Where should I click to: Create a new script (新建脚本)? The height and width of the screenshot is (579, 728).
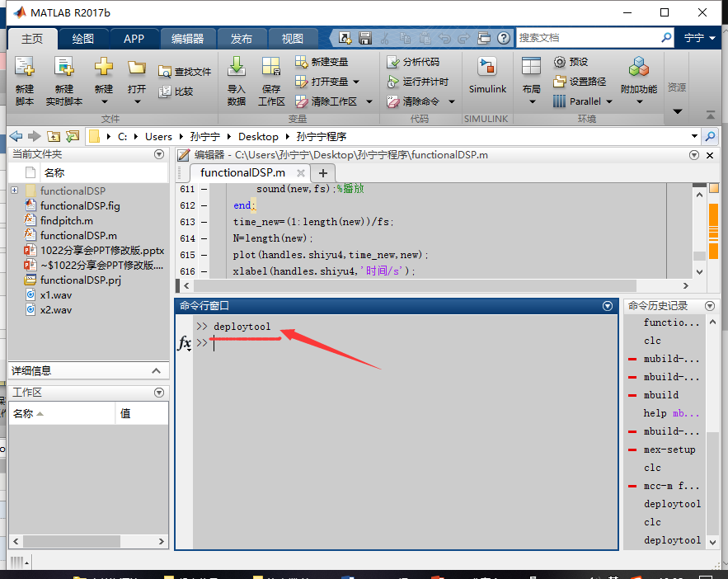point(25,81)
